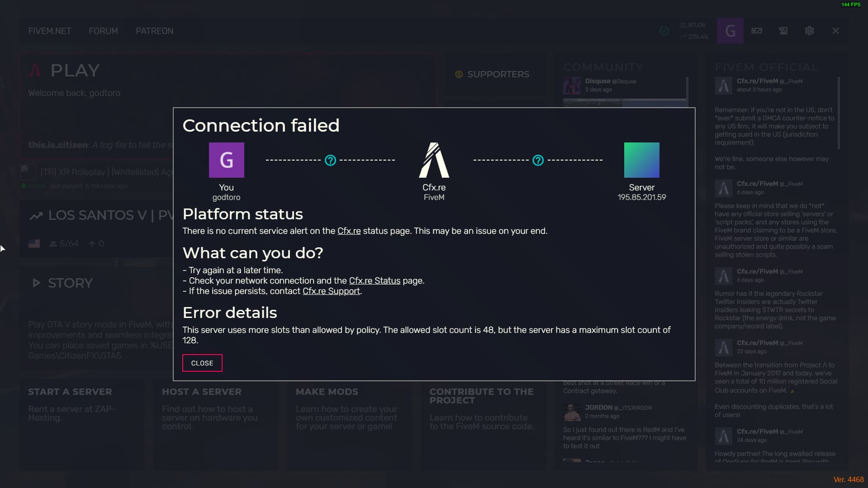868x488 pixels.
Task: Click the help icon between Cfx.re and Server
Action: (538, 160)
